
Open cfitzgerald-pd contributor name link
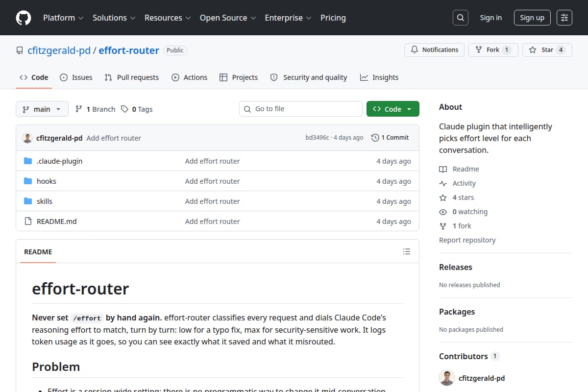[x=482, y=378]
